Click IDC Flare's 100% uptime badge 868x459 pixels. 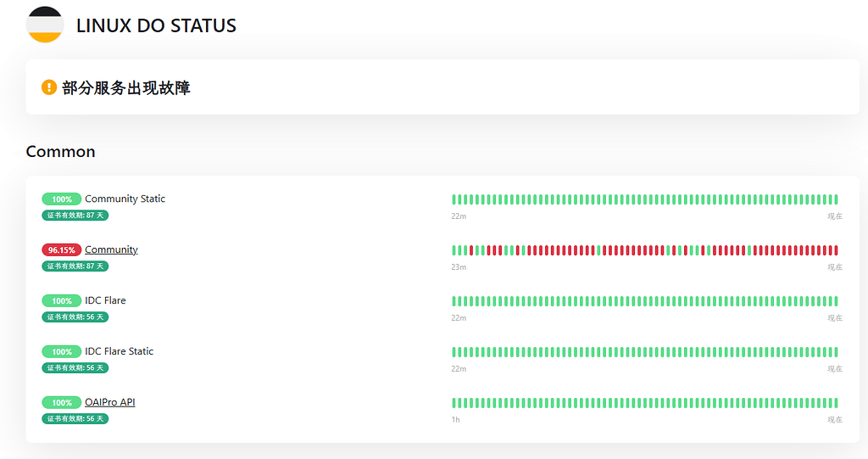(x=61, y=301)
